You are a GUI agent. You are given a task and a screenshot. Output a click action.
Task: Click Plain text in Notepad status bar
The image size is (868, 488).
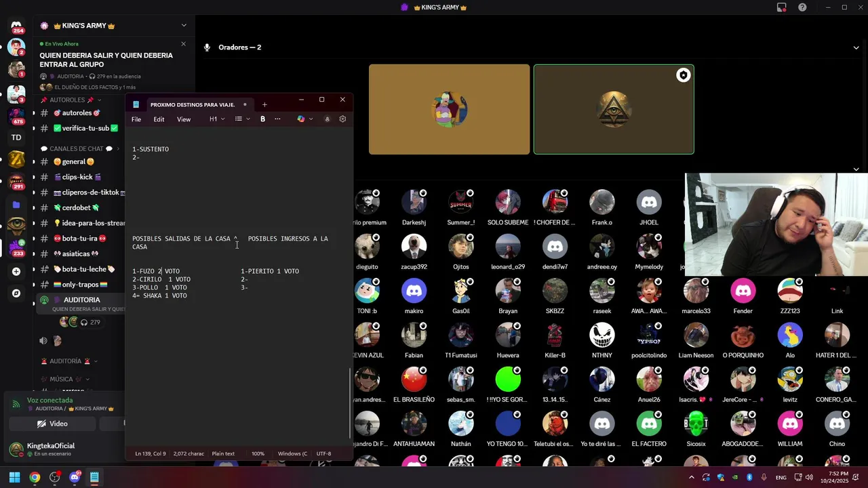pos(223,453)
